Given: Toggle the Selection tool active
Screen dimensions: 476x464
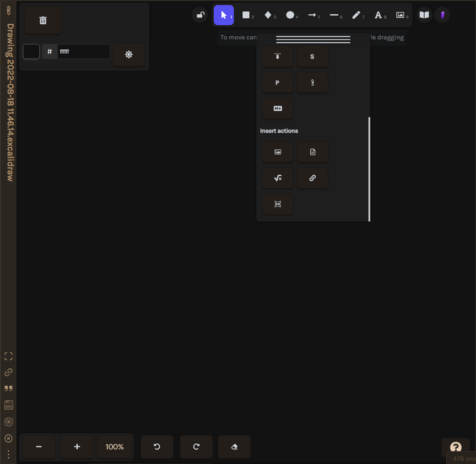Looking at the screenshot, I should tap(224, 15).
